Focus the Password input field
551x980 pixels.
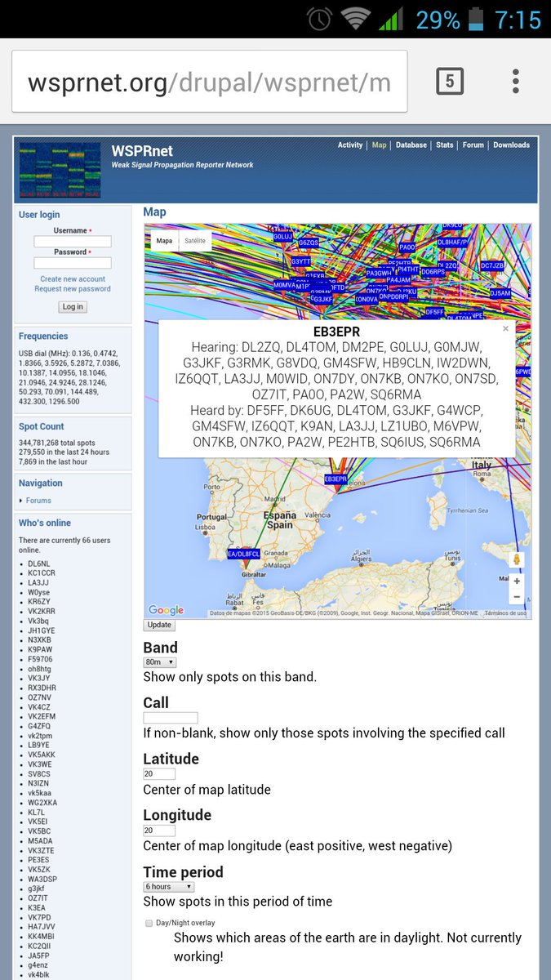point(73,263)
